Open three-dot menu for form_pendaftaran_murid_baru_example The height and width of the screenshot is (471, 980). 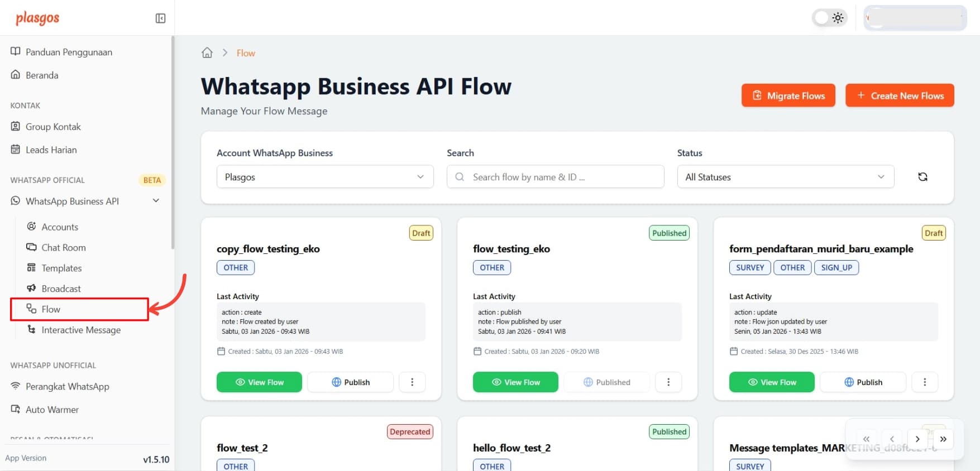pos(925,382)
